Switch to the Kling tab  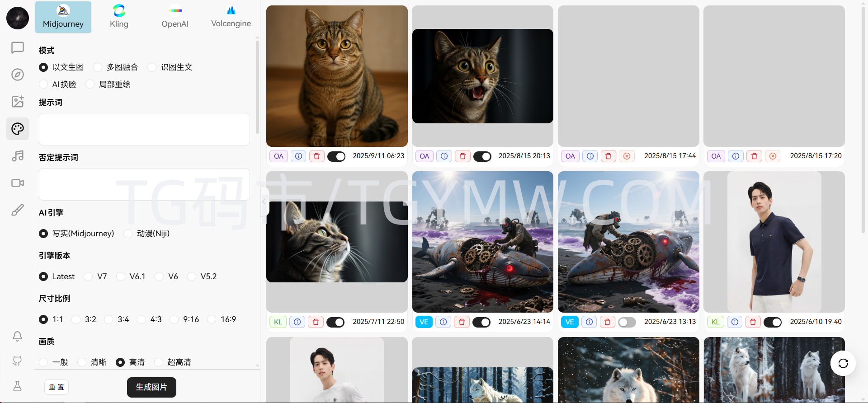(119, 17)
